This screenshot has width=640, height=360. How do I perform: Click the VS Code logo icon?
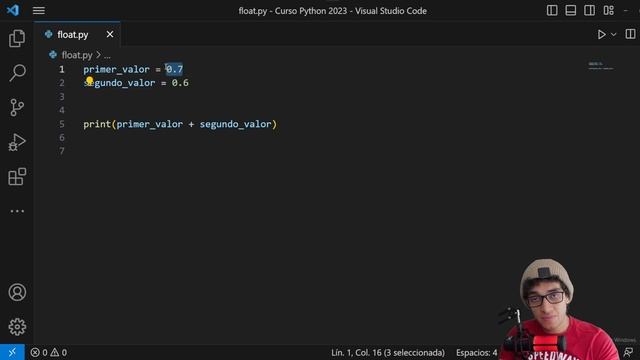pyautogui.click(x=13, y=10)
